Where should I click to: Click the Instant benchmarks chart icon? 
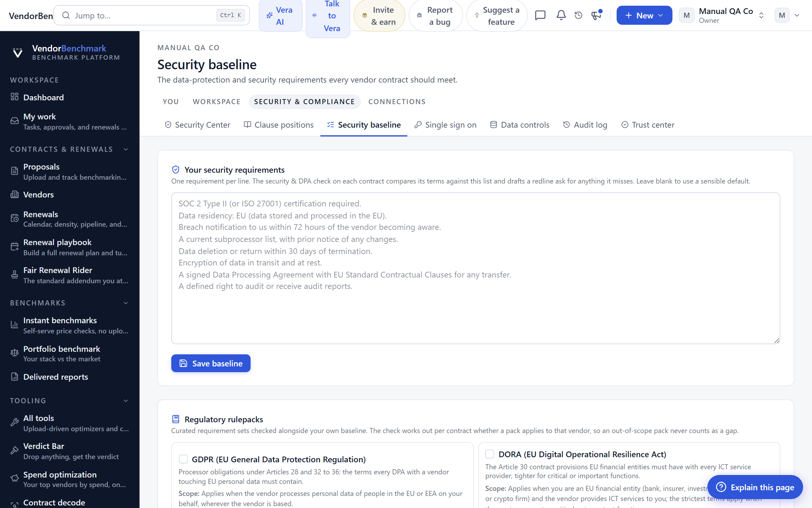click(x=14, y=325)
